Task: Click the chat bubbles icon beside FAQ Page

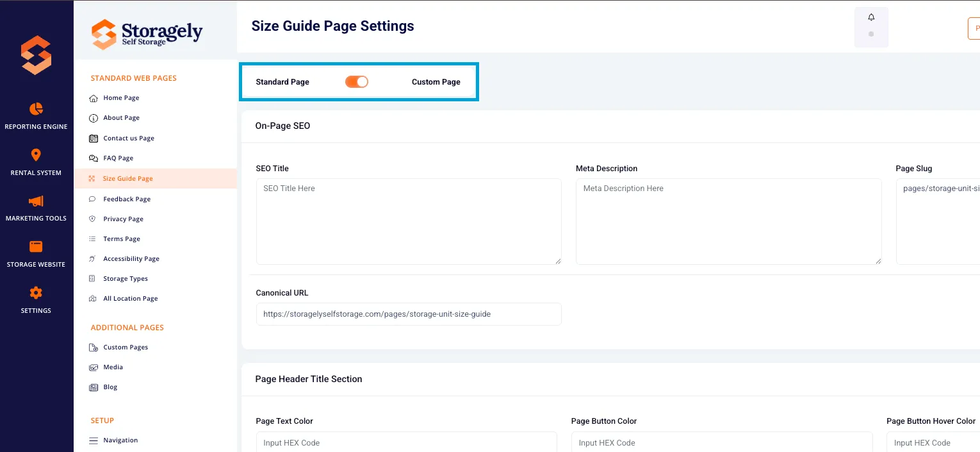Action: pos(94,158)
